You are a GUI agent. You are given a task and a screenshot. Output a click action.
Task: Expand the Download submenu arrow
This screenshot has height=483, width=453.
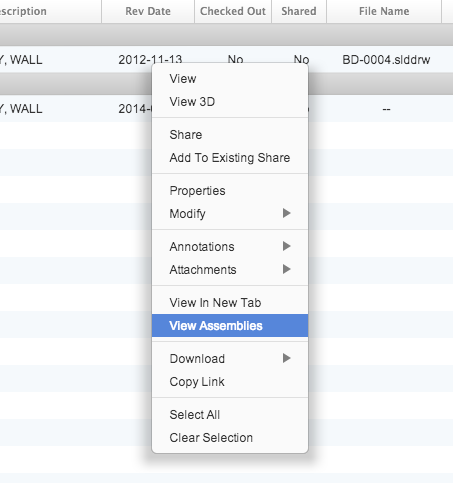[x=286, y=358]
